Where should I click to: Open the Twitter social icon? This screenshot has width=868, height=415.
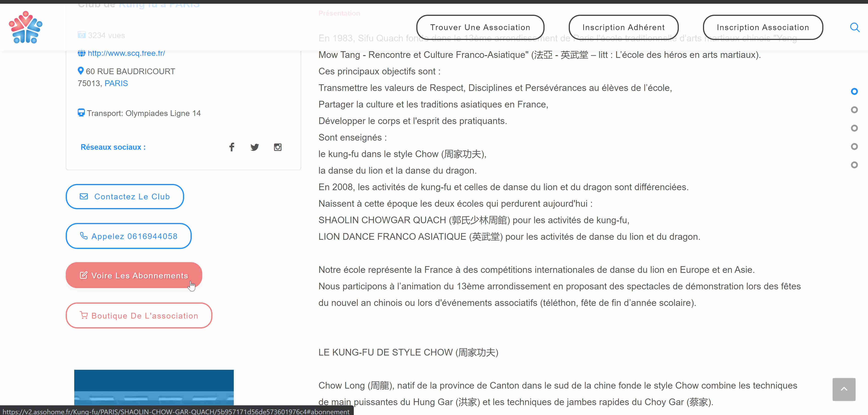pyautogui.click(x=254, y=147)
